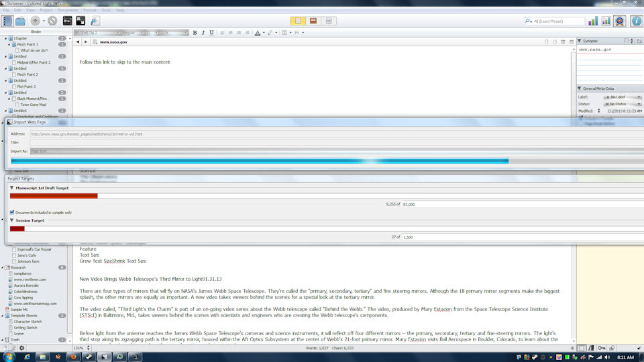
Task: Open the Keywords key toolbar icon
Action: click(67, 21)
